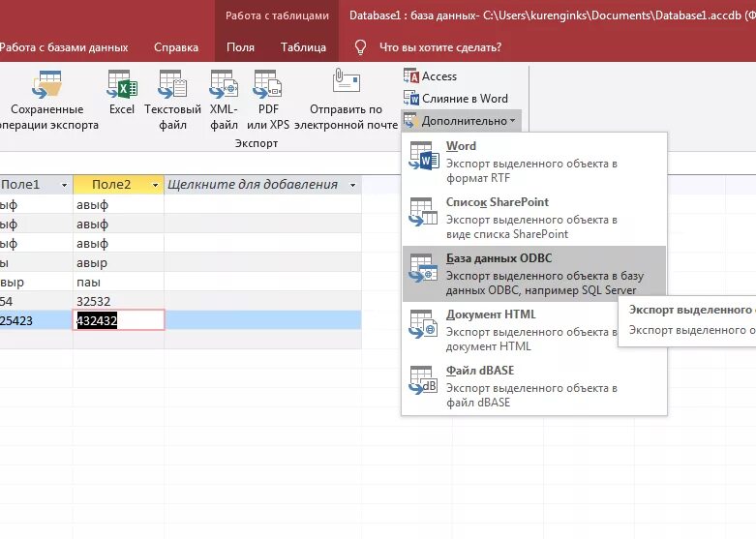Click the 'Сохраненные операции экспорта' label

(47, 117)
